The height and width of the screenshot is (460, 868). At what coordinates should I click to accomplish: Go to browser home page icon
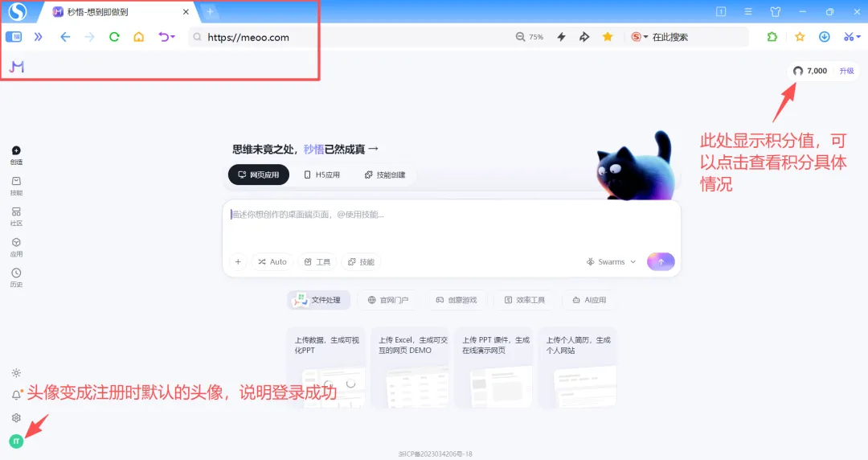pos(138,37)
